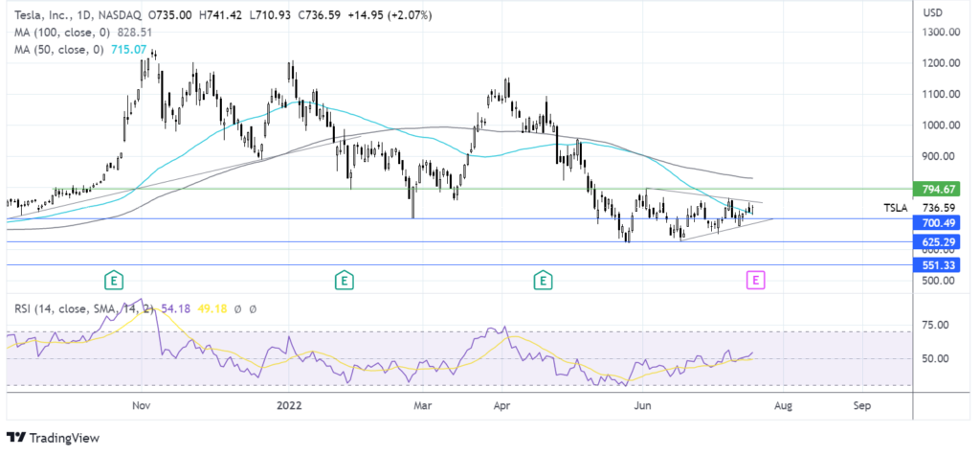980x455 pixels.
Task: Click the Aug date axis label
Action: coord(783,405)
